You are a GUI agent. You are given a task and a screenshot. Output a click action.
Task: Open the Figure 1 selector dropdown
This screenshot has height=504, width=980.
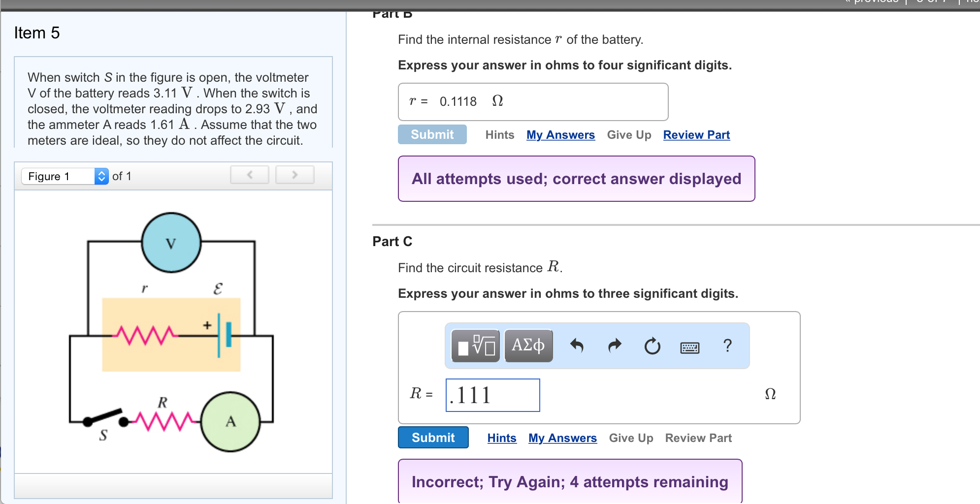click(x=65, y=176)
